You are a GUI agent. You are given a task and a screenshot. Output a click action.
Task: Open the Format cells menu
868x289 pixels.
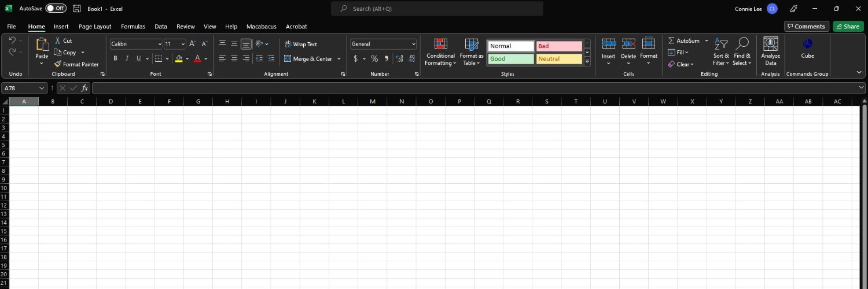tap(649, 52)
